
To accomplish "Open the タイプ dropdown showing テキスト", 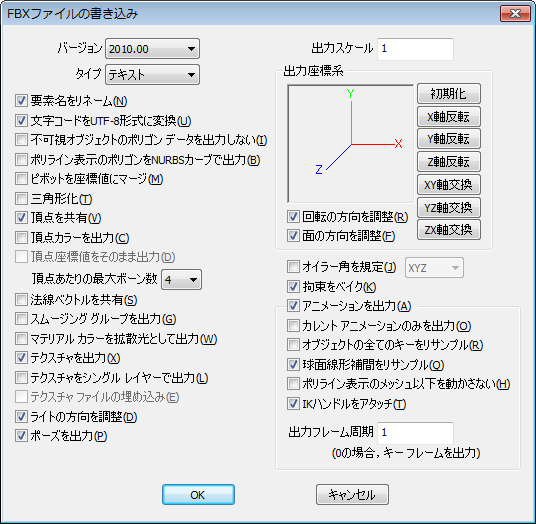I will coord(152,75).
